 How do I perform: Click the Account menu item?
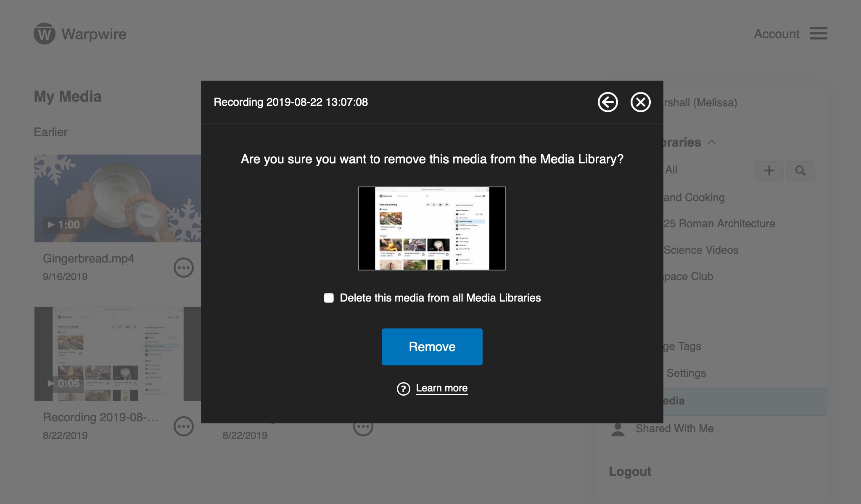777,34
